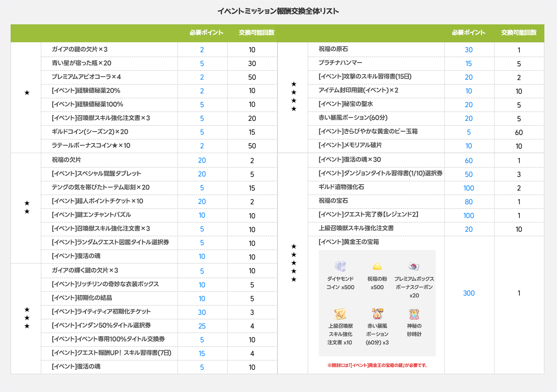This screenshot has height=392, width=557.
Task: Select [イベント]クエスト完了券[レジェンド2] entry
Action: [368, 215]
